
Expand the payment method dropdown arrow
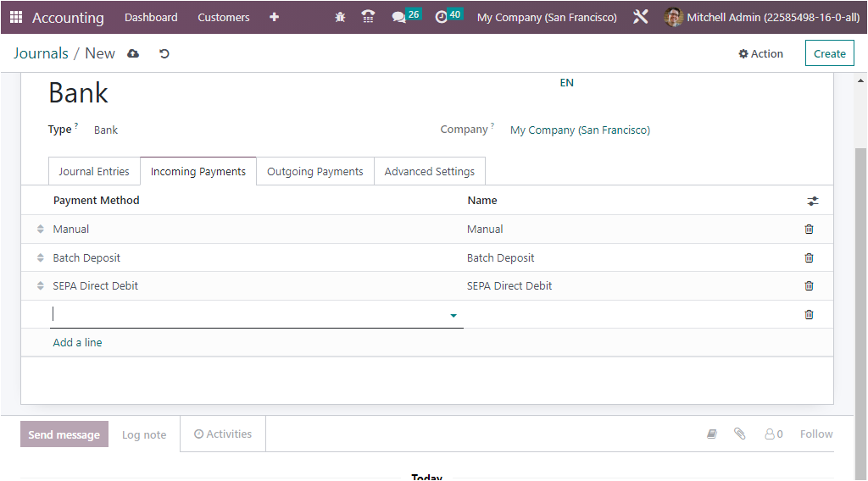(453, 316)
